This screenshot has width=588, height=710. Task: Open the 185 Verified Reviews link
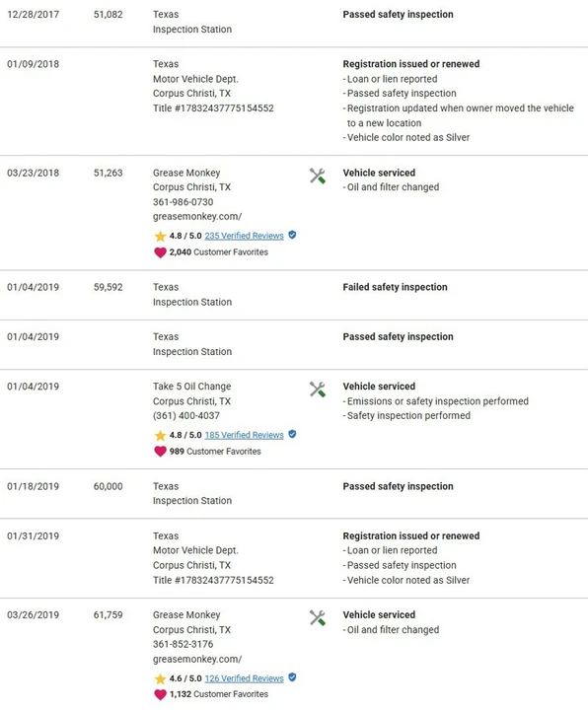click(x=244, y=435)
